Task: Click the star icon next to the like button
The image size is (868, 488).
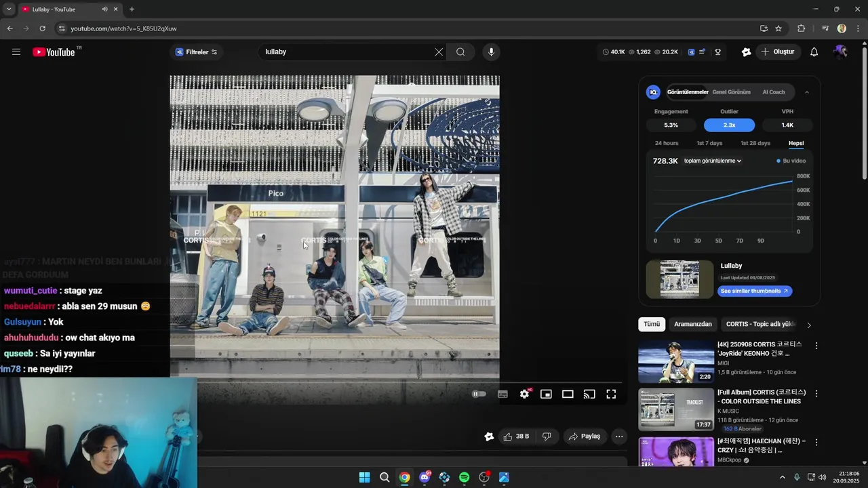Action: (x=489, y=436)
